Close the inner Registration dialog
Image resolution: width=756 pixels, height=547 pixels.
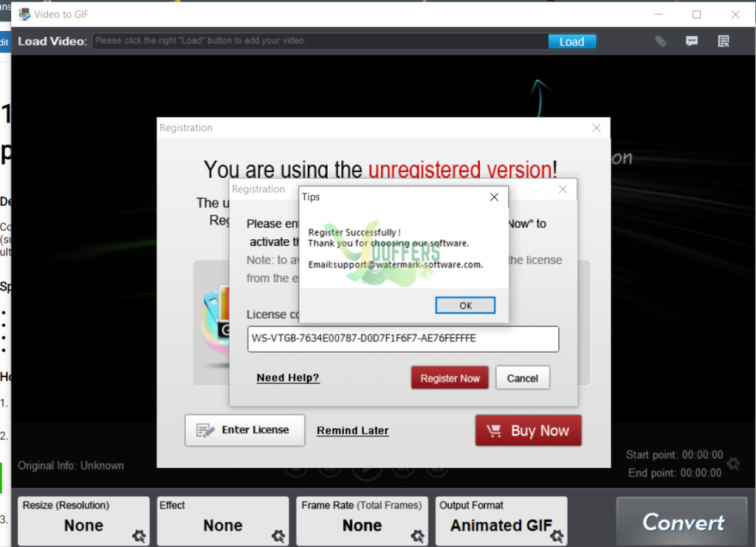(563, 190)
